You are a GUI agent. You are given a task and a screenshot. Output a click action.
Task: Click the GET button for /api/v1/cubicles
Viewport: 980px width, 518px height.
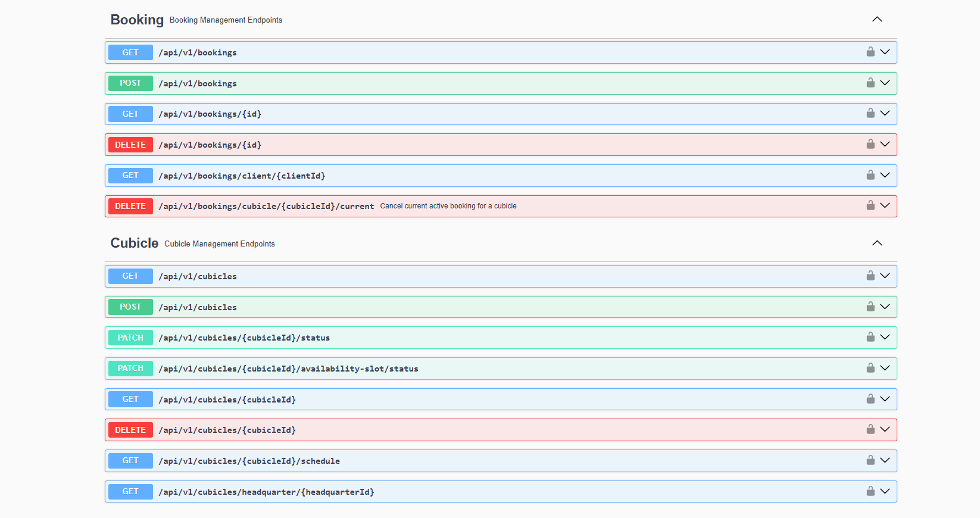130,276
